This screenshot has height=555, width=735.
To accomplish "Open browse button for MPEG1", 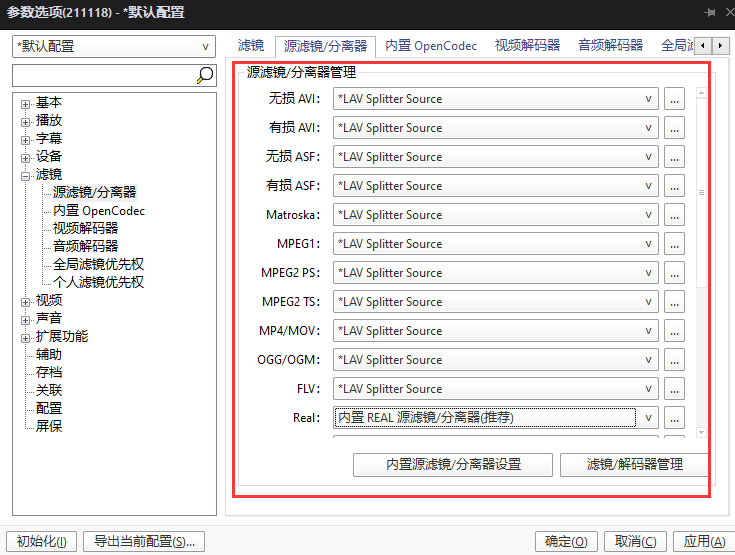I will coord(675,244).
